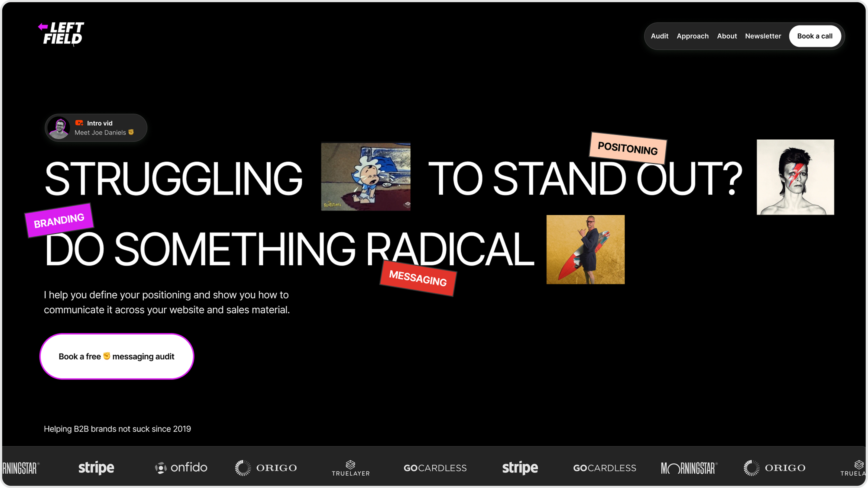Open the Audit nav link
The image size is (868, 488).
pyautogui.click(x=659, y=36)
